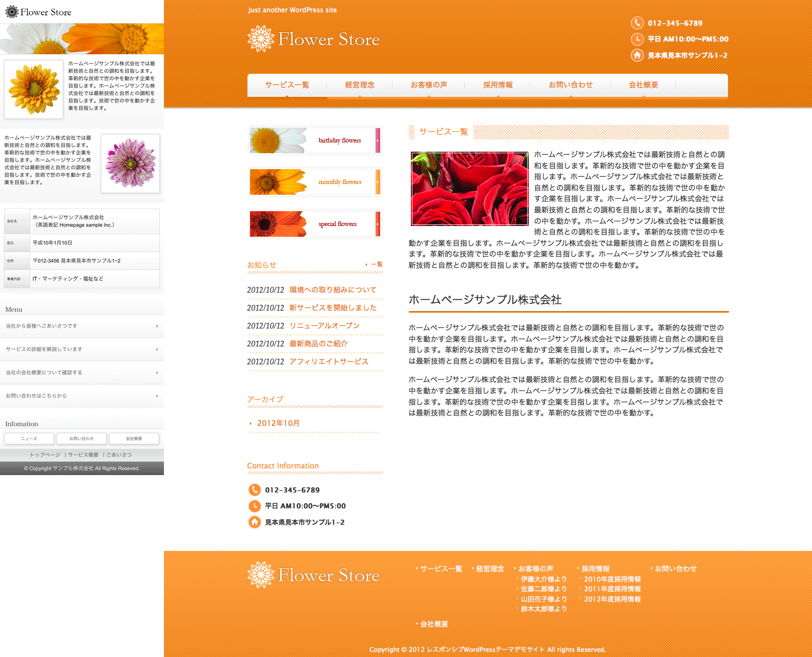
Task: Open the サービス一覧 navigation tab
Action: pos(287,85)
